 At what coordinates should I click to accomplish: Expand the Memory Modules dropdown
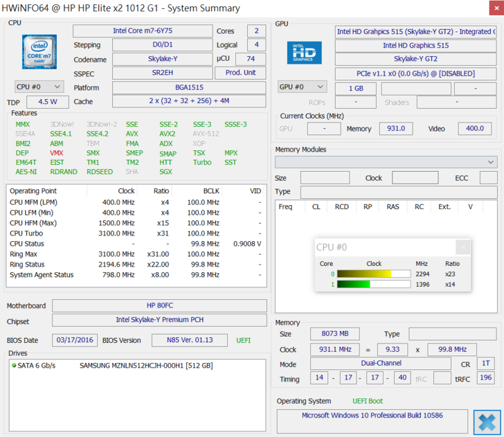[386, 161]
